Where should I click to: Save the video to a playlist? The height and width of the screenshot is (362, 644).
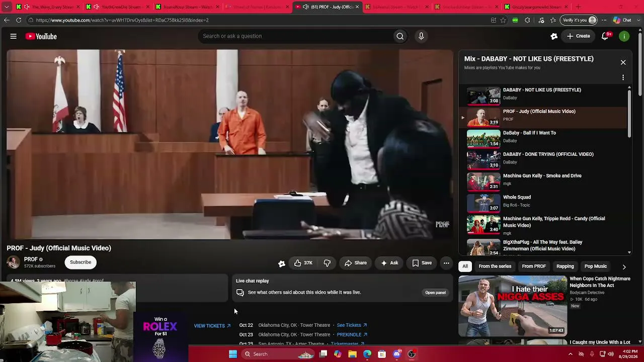point(422,263)
